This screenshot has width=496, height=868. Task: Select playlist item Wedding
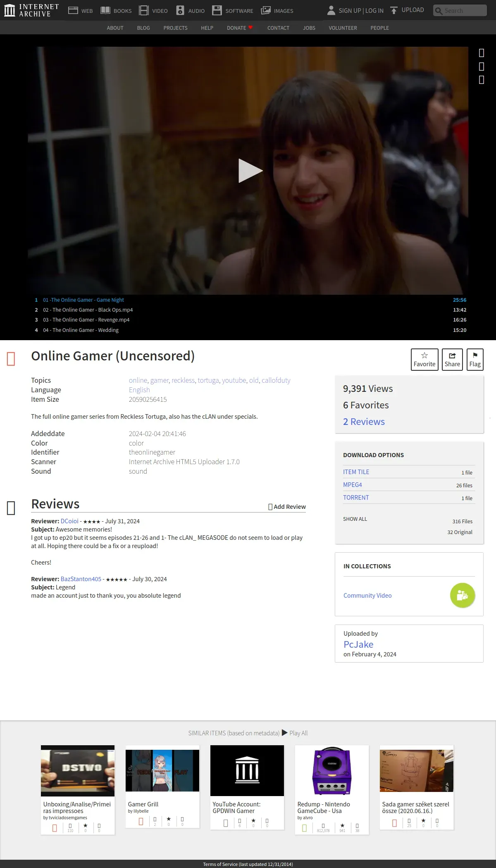(250, 330)
